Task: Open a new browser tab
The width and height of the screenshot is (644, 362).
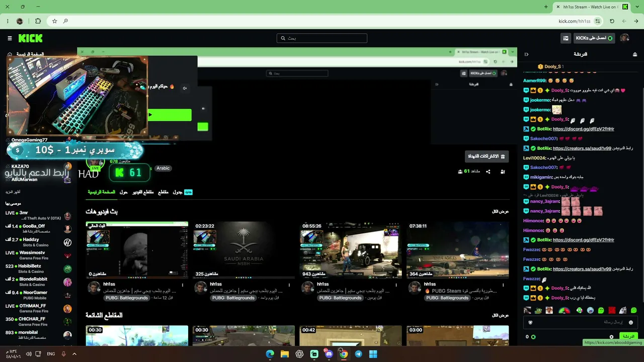Action: (546, 7)
